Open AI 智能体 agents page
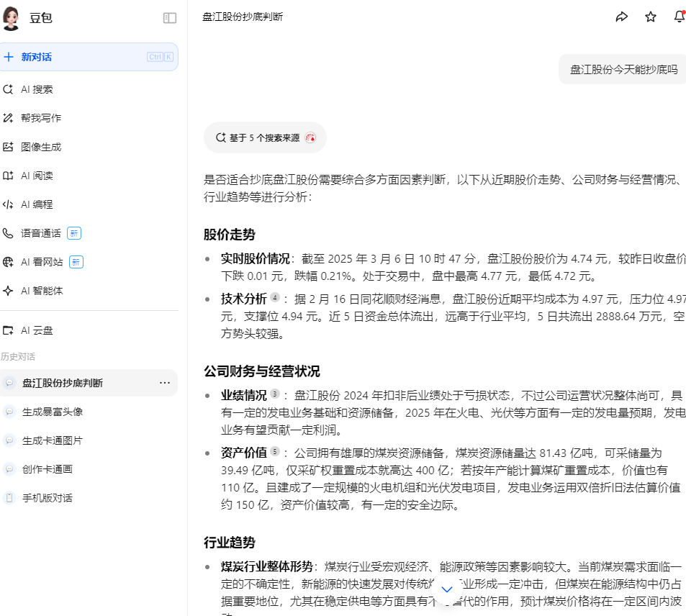The image size is (686, 616). click(x=42, y=291)
